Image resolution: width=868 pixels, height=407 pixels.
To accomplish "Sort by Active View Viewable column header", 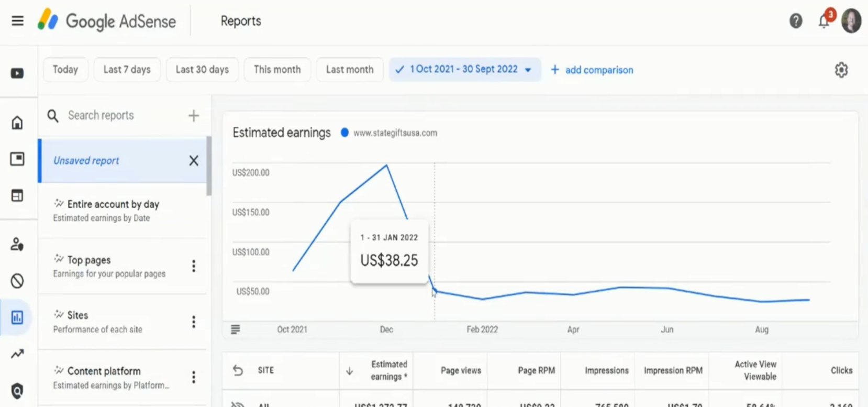I will pyautogui.click(x=755, y=370).
